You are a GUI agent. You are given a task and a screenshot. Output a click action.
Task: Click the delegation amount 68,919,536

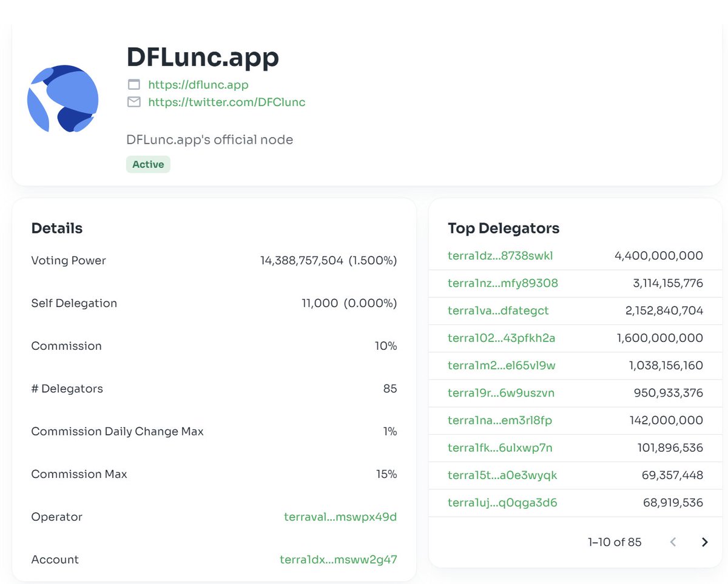[673, 502]
